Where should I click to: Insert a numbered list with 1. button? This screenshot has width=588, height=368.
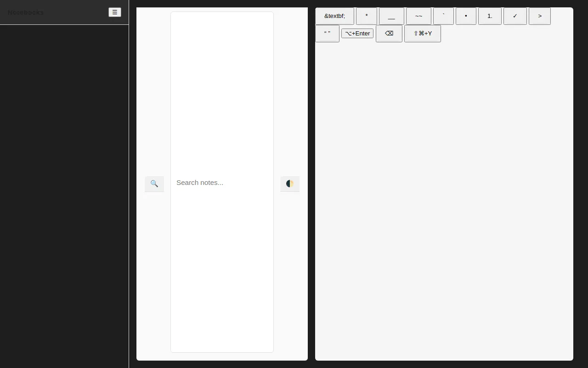(x=490, y=16)
